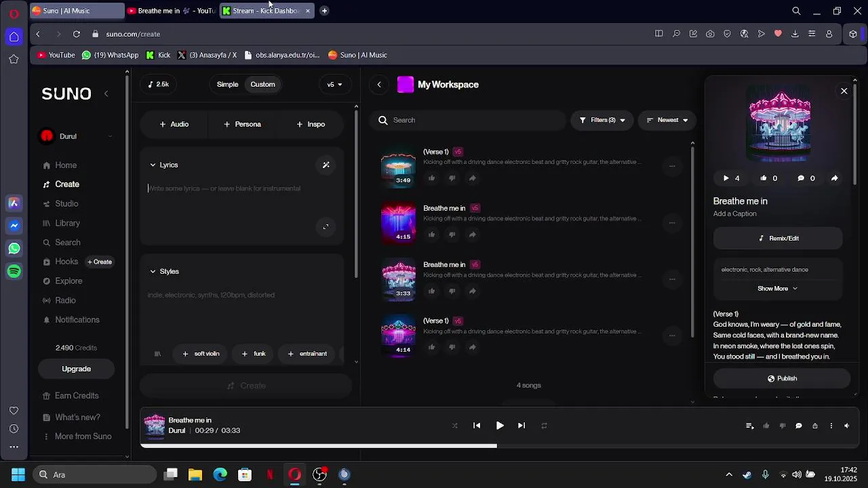868x488 pixels.
Task: Dislike the current track in player bar
Action: pos(783,426)
